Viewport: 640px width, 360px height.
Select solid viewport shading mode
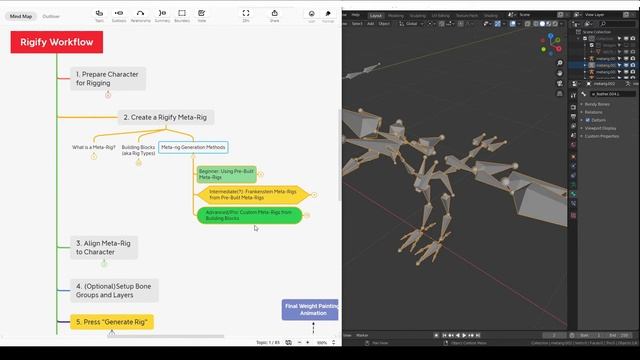(542, 24)
